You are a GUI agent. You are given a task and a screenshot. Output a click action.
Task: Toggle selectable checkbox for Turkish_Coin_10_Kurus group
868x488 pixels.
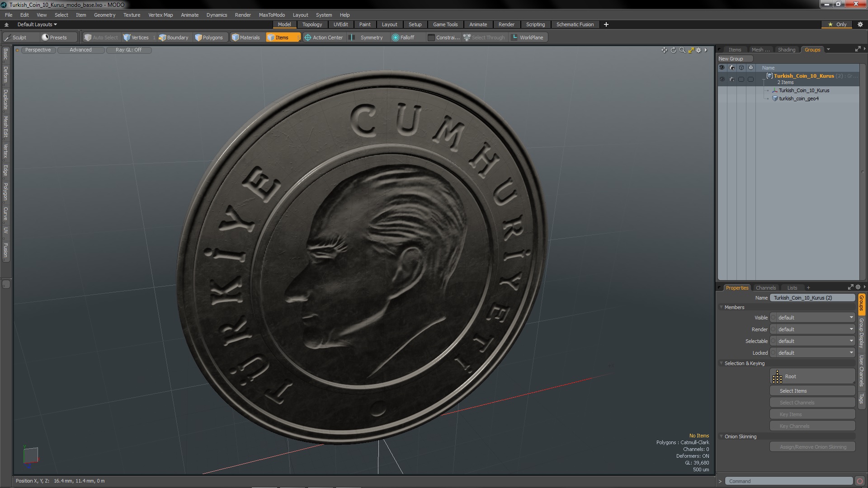click(741, 79)
